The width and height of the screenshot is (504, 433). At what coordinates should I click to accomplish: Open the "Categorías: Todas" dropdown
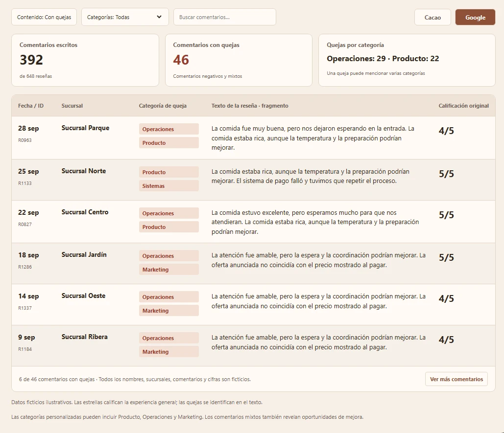click(125, 17)
